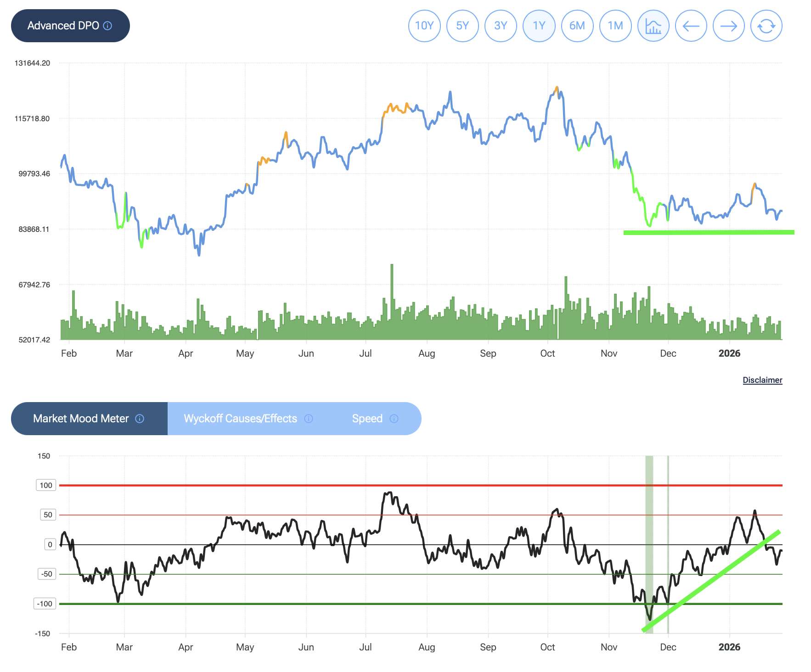Select the Market Mood Meter tab
The image size is (811, 672).
81,419
